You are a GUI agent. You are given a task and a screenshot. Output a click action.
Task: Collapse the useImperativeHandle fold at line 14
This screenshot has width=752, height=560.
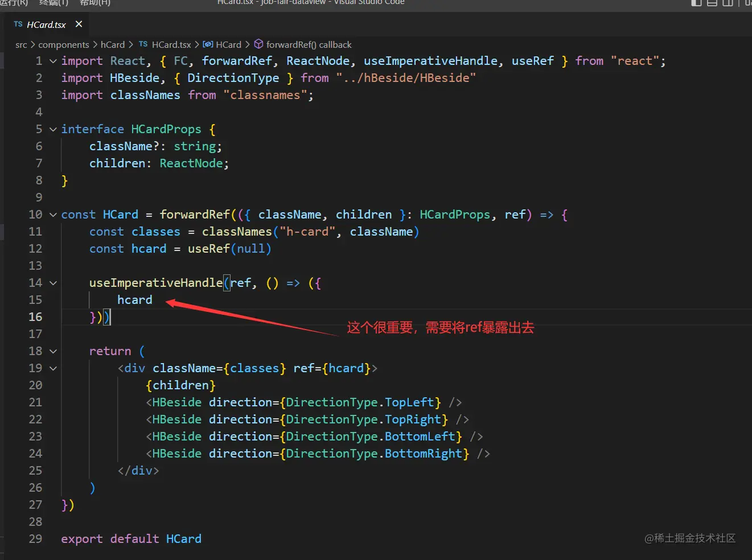pos(53,283)
